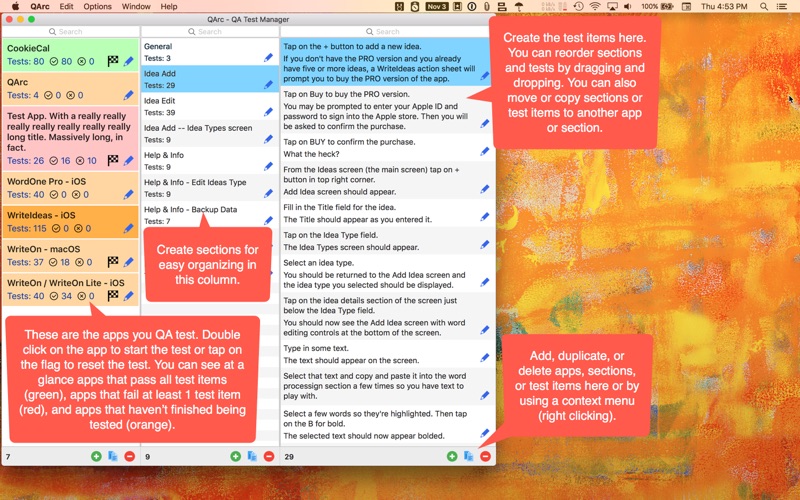
Task: Click the test items column Search field
Action: [x=388, y=32]
